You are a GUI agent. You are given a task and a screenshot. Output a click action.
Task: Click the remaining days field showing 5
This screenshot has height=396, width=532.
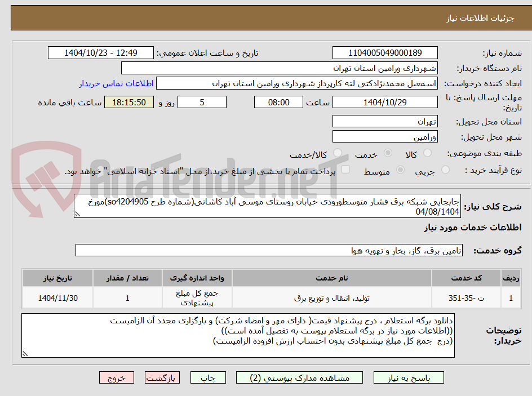coord(202,102)
